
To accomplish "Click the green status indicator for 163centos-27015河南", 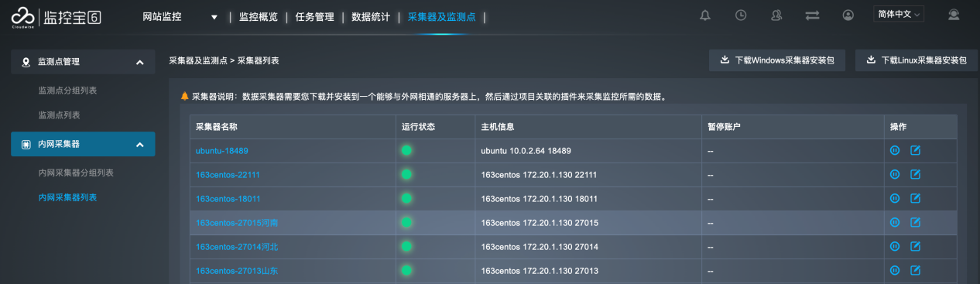I will click(x=406, y=222).
